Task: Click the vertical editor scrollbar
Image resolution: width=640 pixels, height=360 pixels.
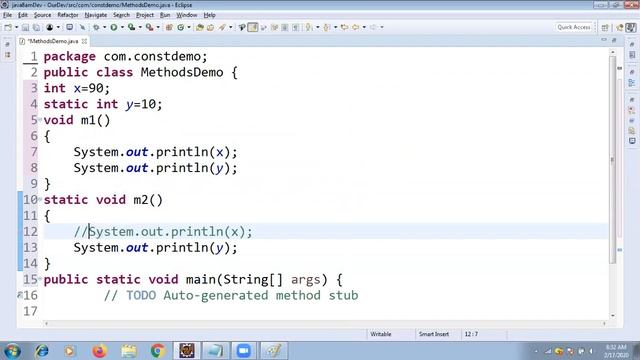Action: click(612, 159)
